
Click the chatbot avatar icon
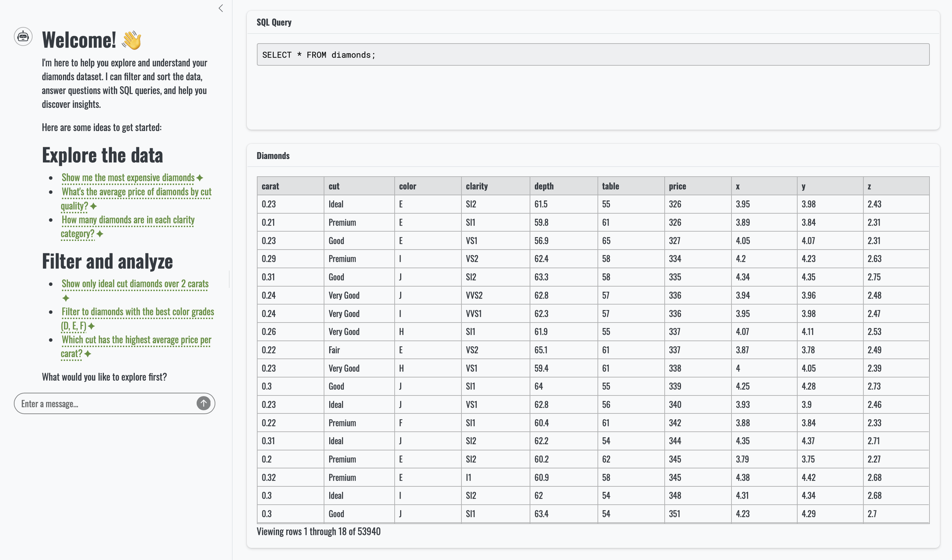coord(23,37)
